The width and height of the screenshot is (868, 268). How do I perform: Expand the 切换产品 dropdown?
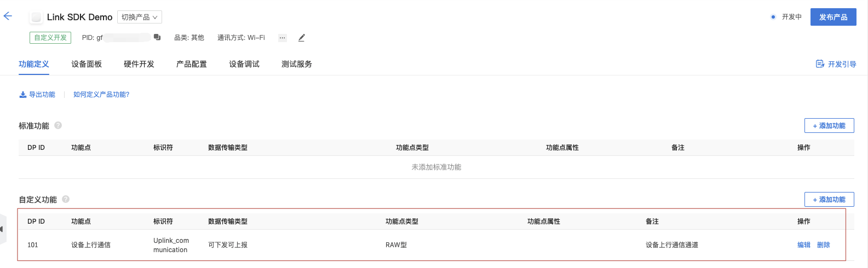pyautogui.click(x=140, y=18)
